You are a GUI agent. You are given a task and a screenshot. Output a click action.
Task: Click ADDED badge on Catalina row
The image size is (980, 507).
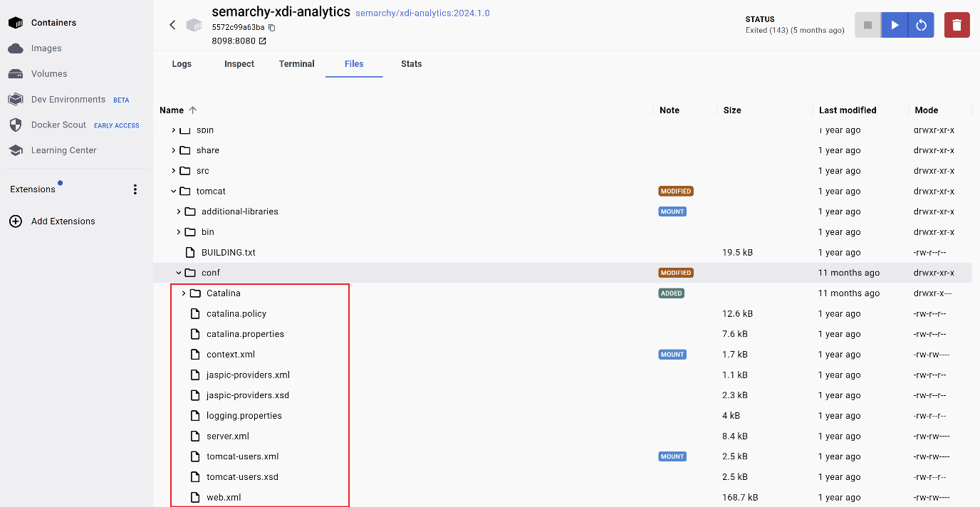(x=672, y=293)
